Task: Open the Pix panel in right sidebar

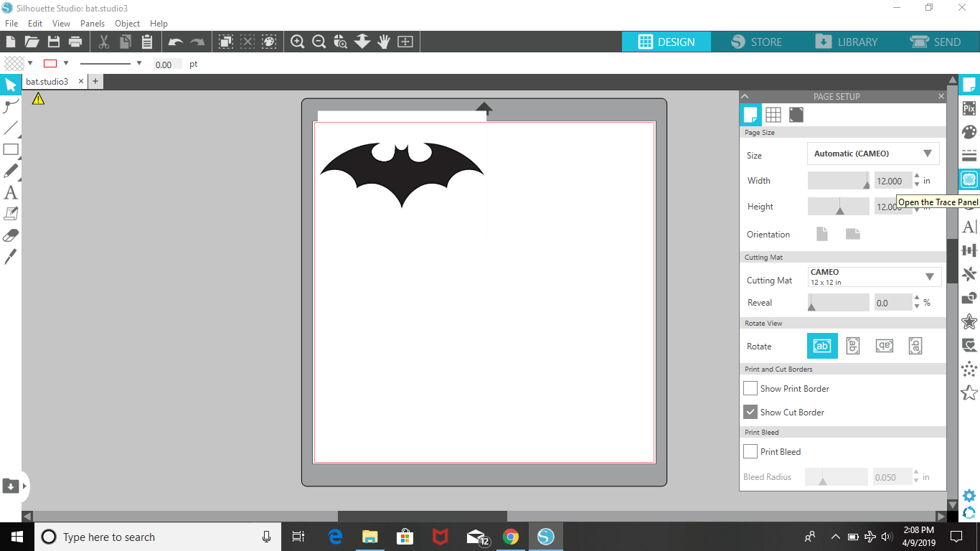Action: (x=969, y=108)
